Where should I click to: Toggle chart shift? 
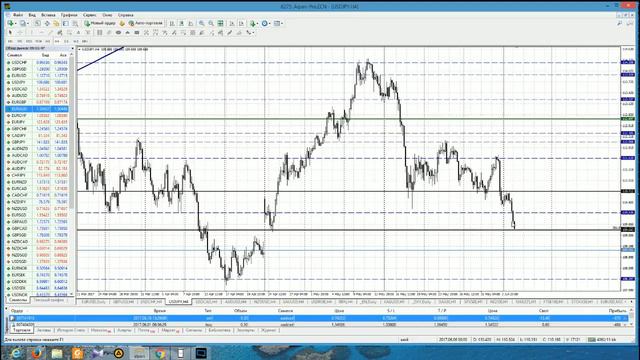241,23
